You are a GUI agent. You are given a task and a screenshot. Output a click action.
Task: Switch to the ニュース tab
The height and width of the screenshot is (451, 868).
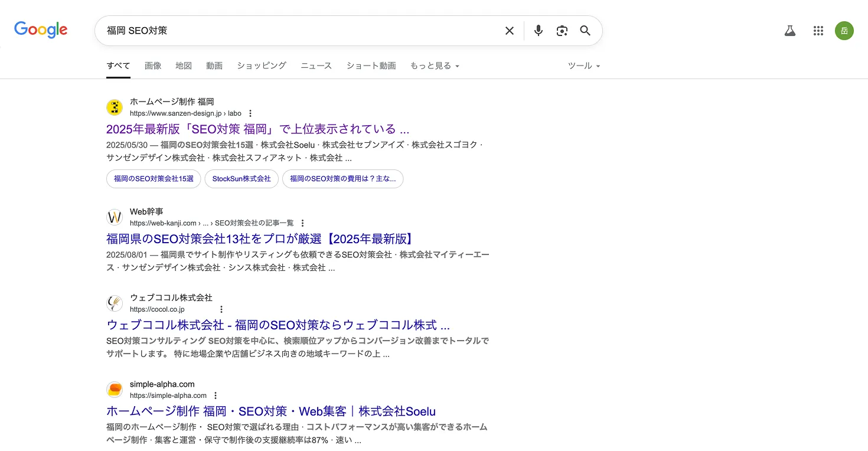[x=316, y=66]
